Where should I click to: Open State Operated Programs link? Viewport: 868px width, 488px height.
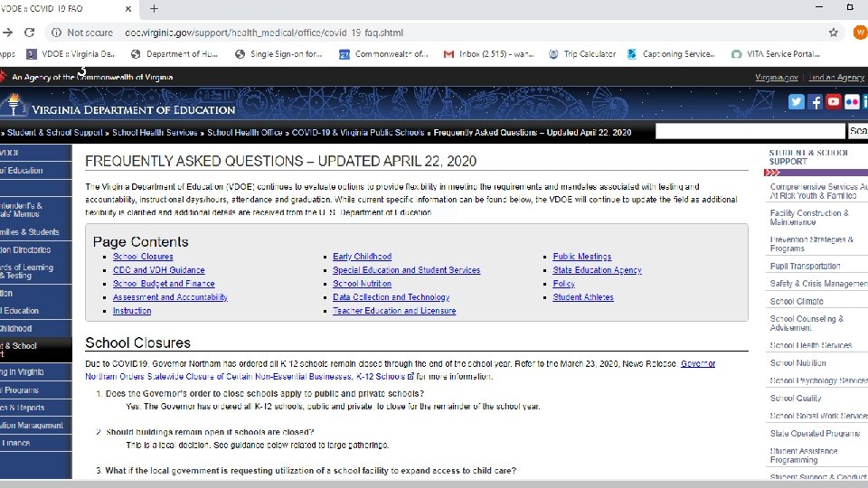click(815, 434)
